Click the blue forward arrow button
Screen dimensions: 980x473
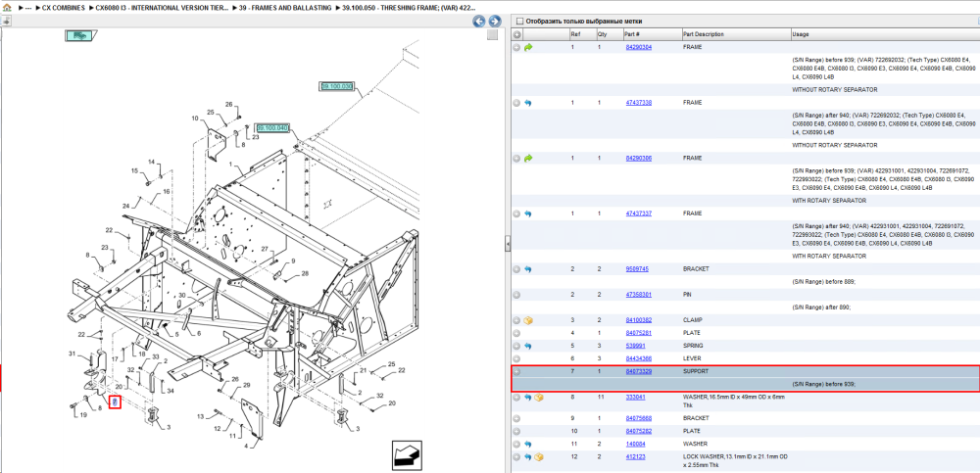click(x=494, y=22)
